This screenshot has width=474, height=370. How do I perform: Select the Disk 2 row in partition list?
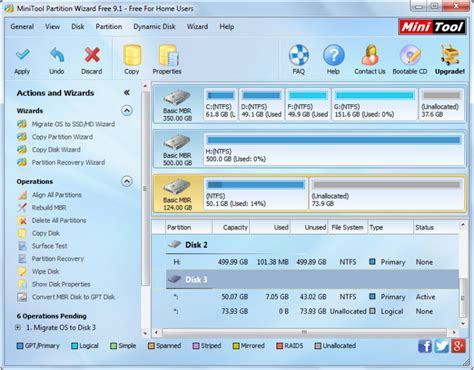(312, 245)
